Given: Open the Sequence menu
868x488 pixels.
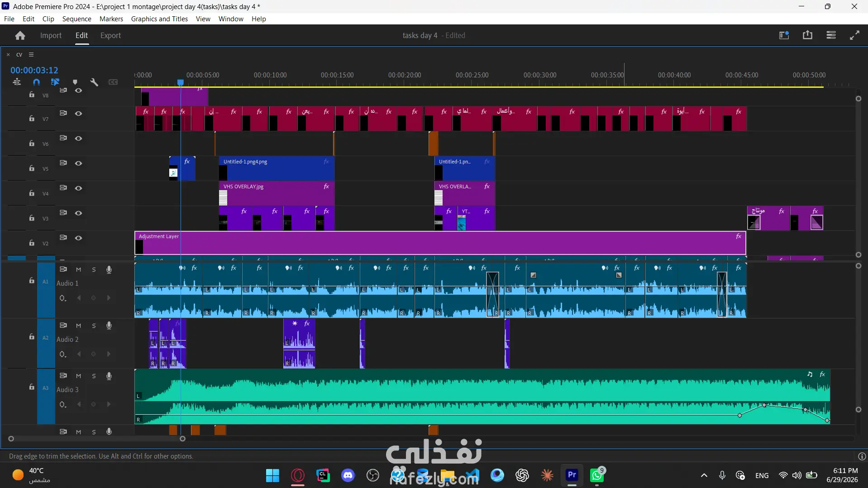Looking at the screenshot, I should 76,19.
